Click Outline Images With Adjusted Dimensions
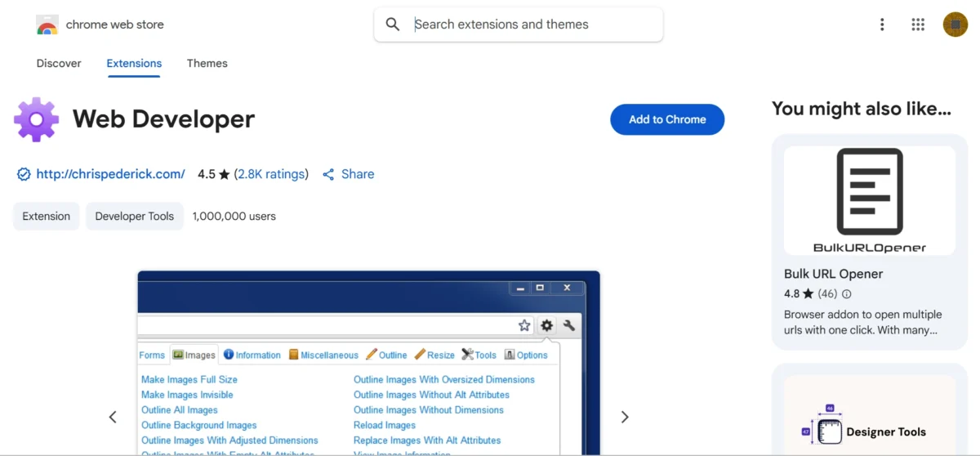This screenshot has height=456, width=980. [229, 440]
